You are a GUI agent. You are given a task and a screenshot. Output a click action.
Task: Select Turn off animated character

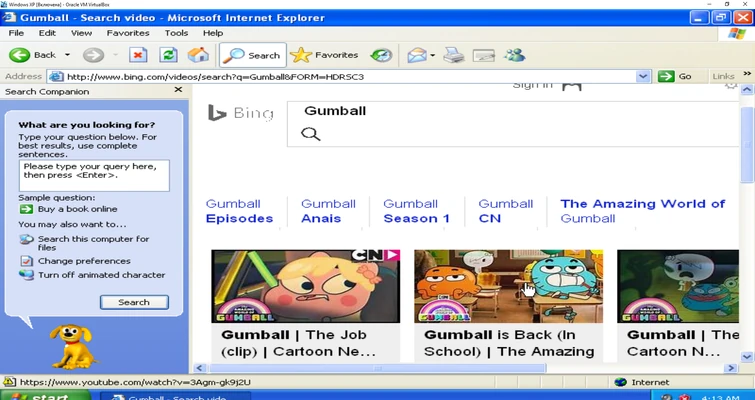pos(102,275)
